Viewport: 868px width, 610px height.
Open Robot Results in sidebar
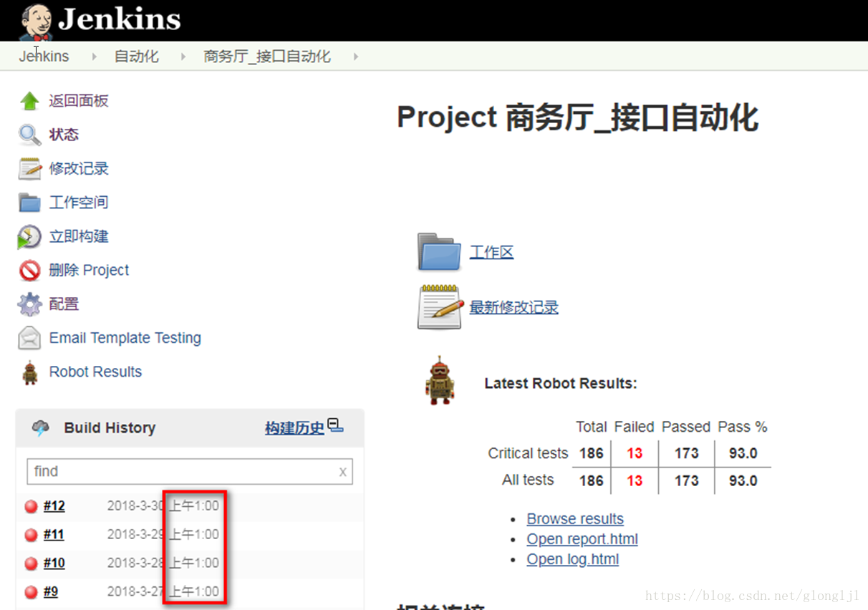coord(95,372)
